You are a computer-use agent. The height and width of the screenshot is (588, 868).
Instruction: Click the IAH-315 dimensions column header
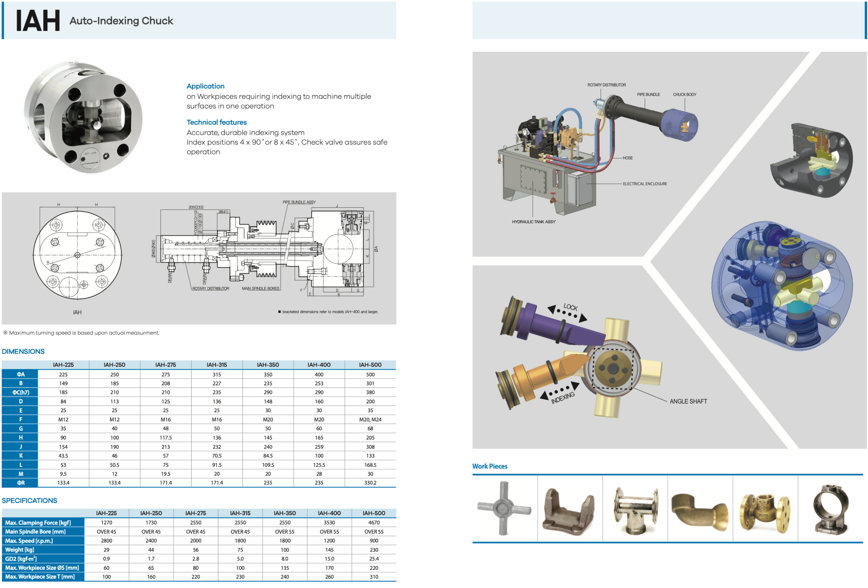[217, 365]
